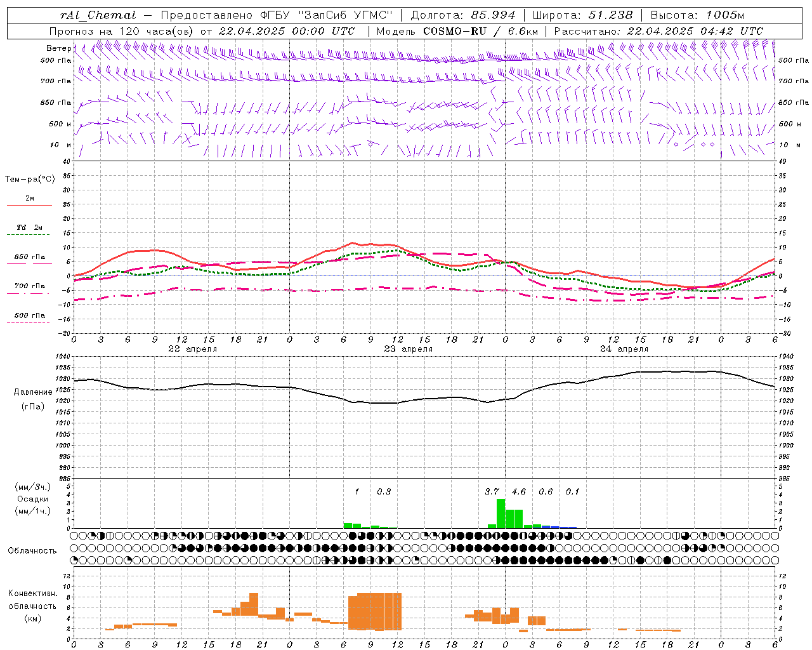Click the 500 гПа dashed legend line sample
This screenshot has width=812, height=650.
point(29,322)
